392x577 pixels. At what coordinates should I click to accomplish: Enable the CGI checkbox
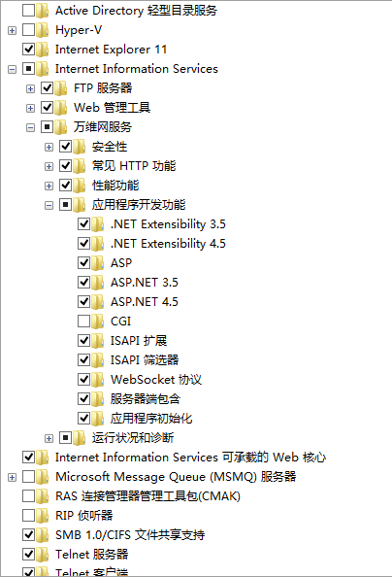[83, 322]
